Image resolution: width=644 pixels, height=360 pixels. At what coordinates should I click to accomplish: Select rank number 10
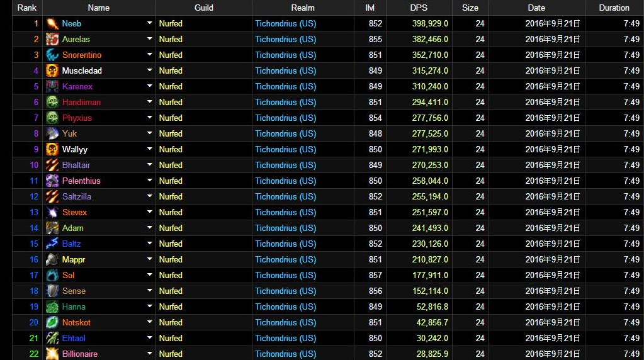[34, 166]
